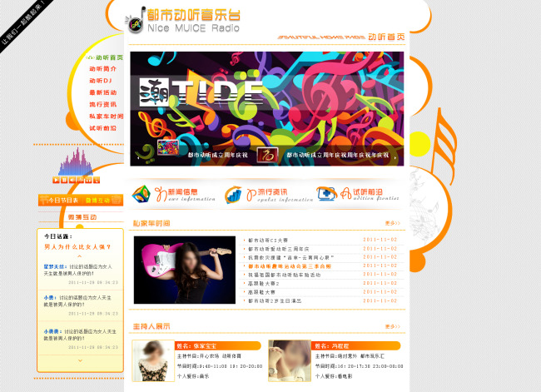Click the 都市动听音乐台 logo

coord(183,20)
